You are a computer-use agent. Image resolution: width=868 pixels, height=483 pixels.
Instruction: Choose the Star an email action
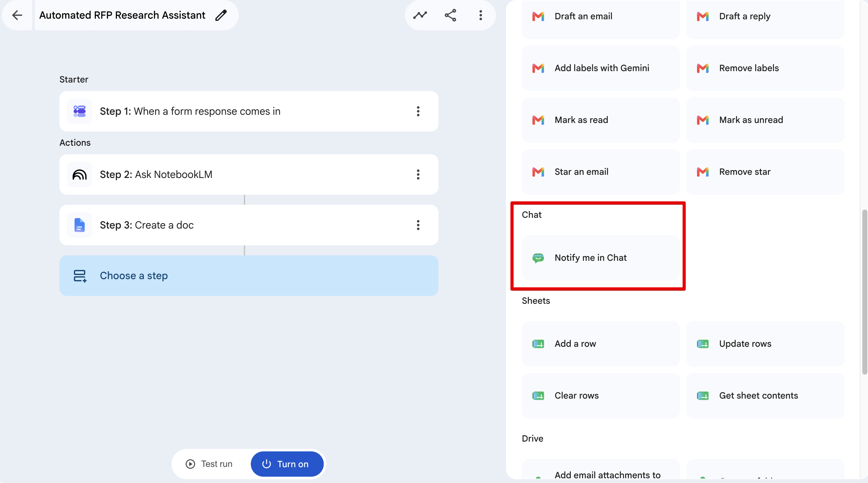click(x=600, y=172)
